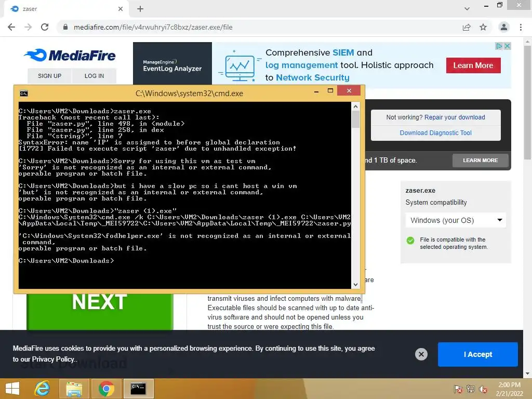Switch to Chrome in taskbar
Viewport: 532px width, 399px height.
pyautogui.click(x=106, y=389)
